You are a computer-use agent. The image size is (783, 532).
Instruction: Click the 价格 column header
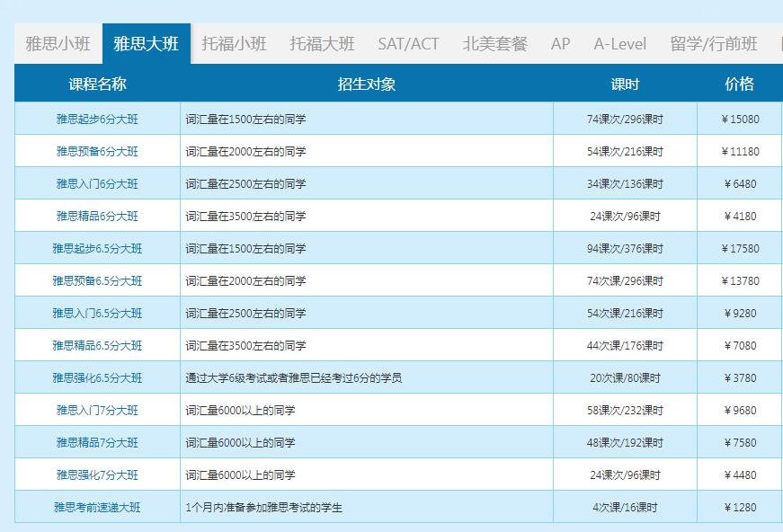pos(740,84)
